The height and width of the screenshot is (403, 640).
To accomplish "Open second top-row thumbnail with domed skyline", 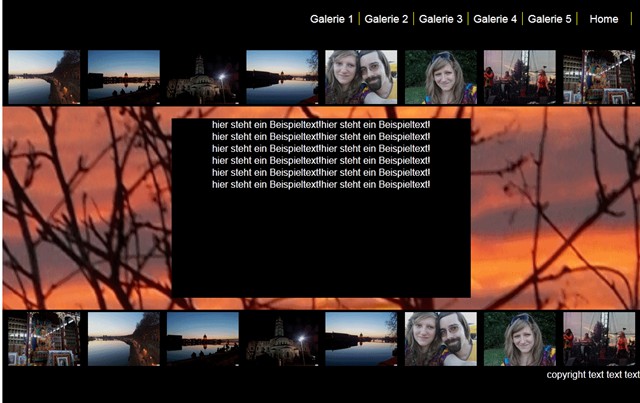I will pos(124,77).
